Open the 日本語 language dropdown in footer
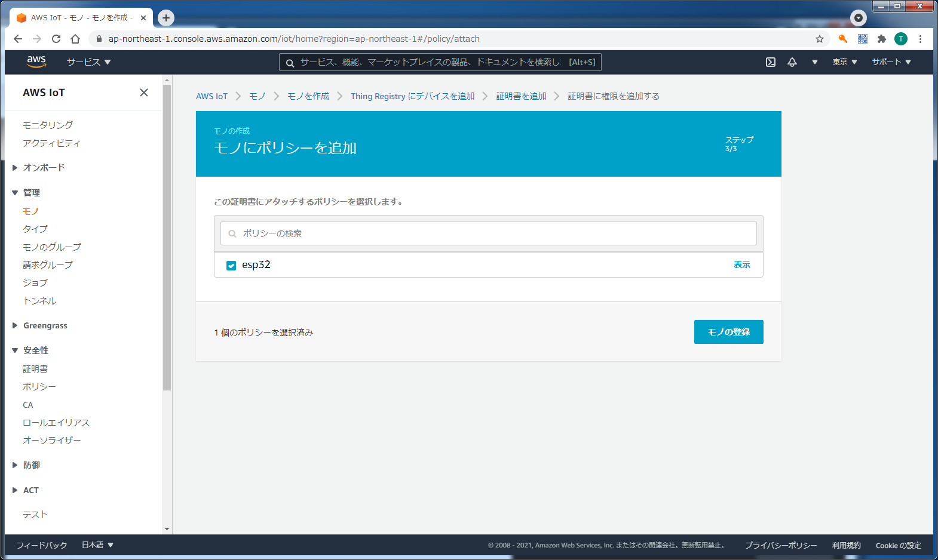The height and width of the screenshot is (560, 938). tap(97, 545)
